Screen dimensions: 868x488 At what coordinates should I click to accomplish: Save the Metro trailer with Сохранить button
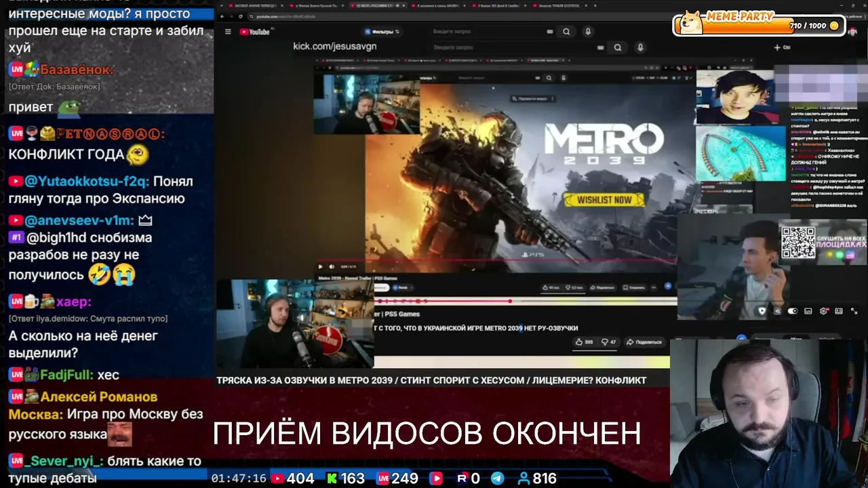click(x=635, y=287)
